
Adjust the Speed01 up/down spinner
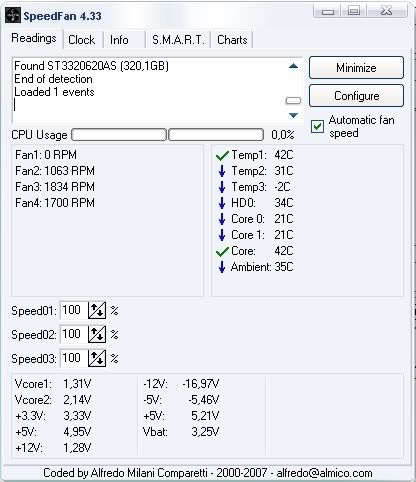click(97, 310)
